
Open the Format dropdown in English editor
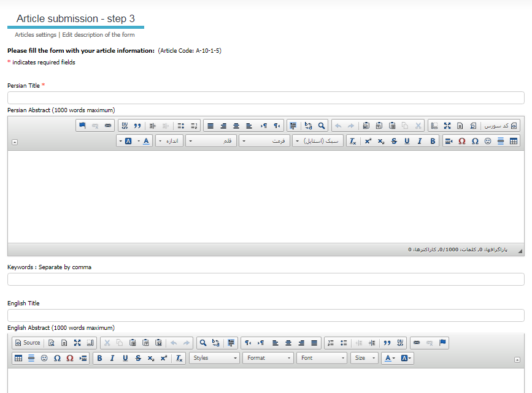268,358
